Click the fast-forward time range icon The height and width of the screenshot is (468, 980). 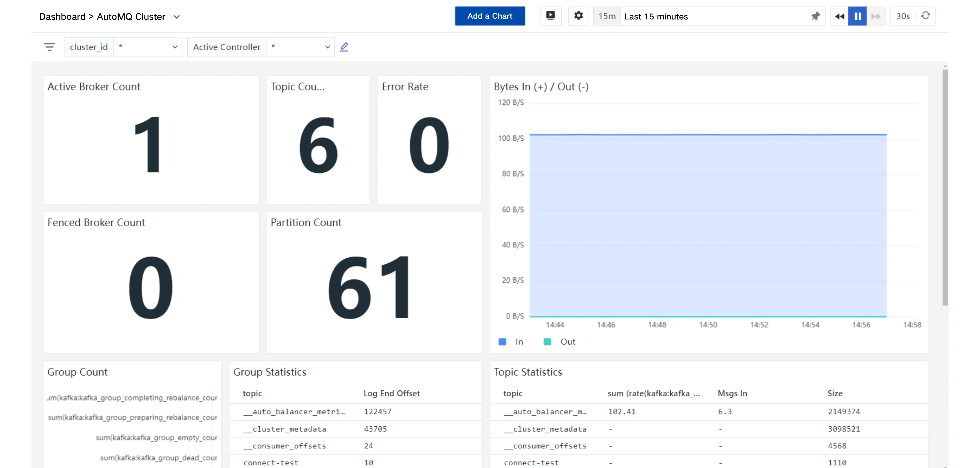pyautogui.click(x=876, y=16)
